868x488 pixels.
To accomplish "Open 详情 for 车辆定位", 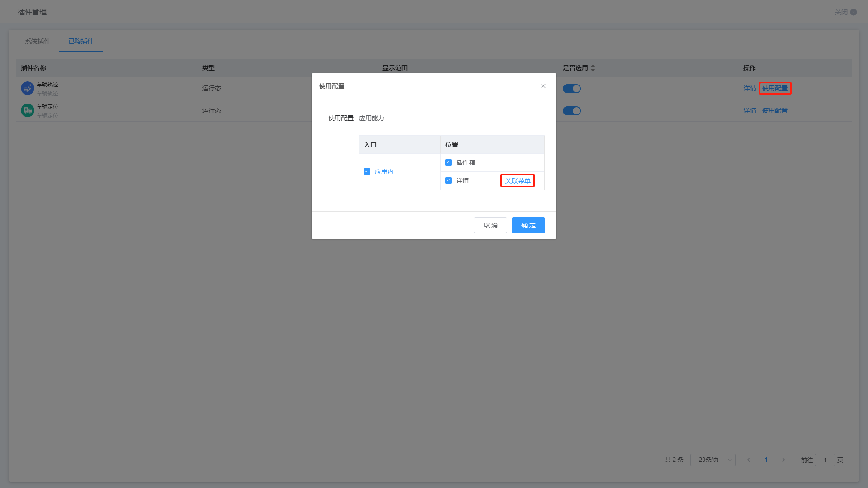I will click(x=750, y=110).
